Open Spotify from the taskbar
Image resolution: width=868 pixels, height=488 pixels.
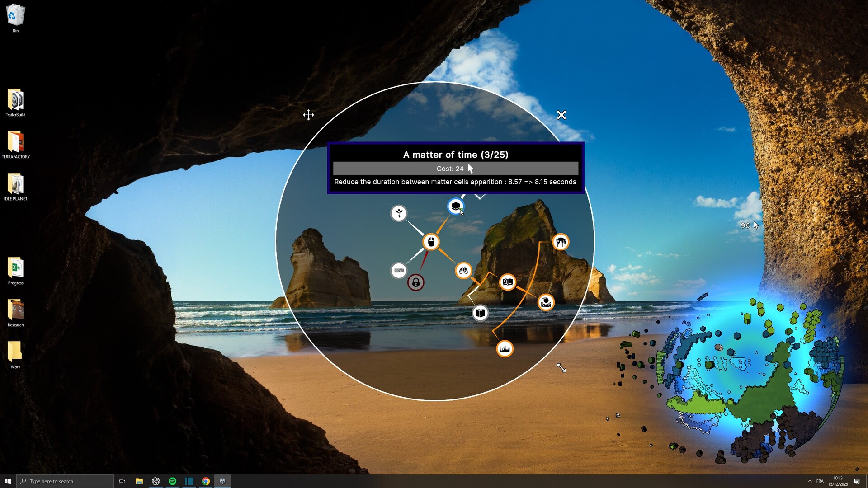point(173,481)
